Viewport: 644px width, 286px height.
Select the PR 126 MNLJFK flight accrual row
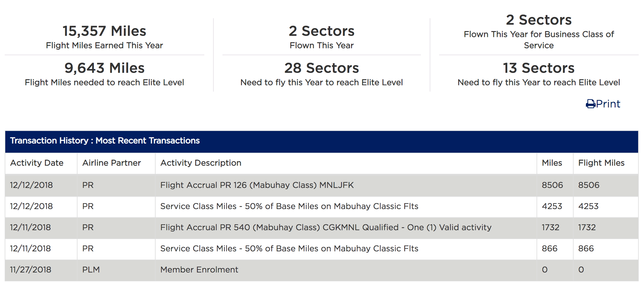point(257,185)
